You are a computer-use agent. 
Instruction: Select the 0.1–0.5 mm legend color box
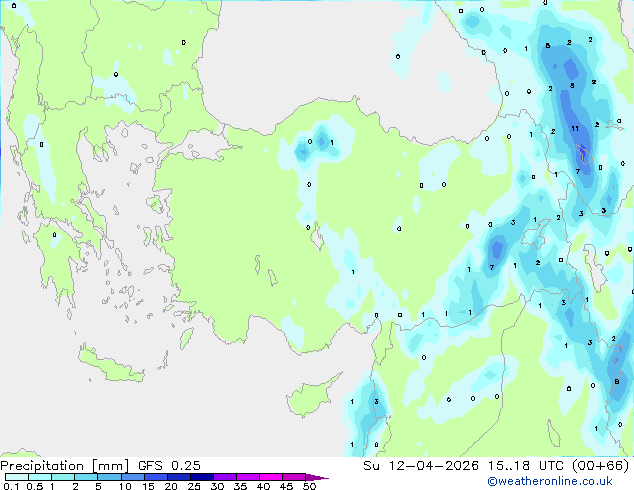(x=17, y=477)
